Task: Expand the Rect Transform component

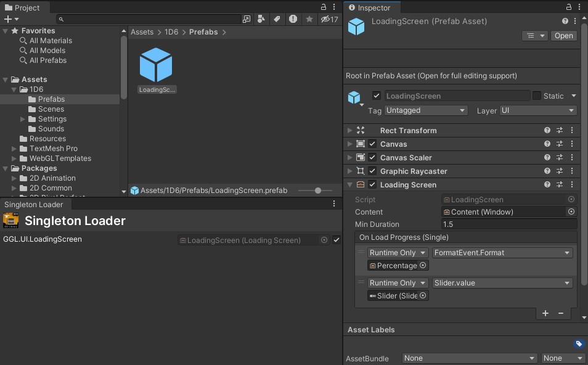Action: click(349, 130)
